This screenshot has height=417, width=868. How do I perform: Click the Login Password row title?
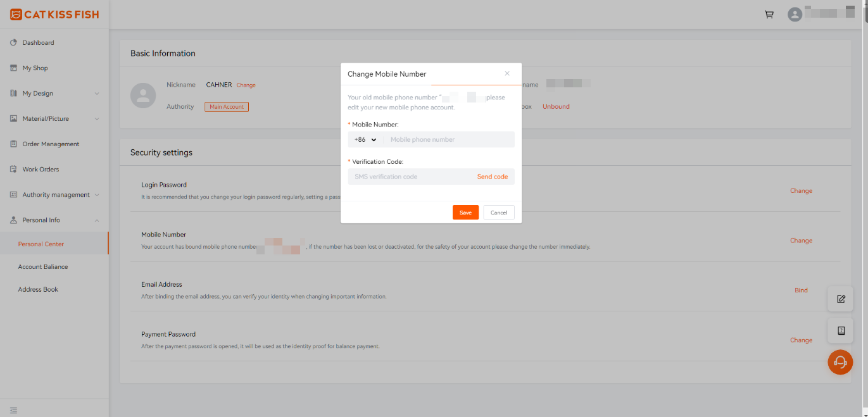tap(164, 185)
